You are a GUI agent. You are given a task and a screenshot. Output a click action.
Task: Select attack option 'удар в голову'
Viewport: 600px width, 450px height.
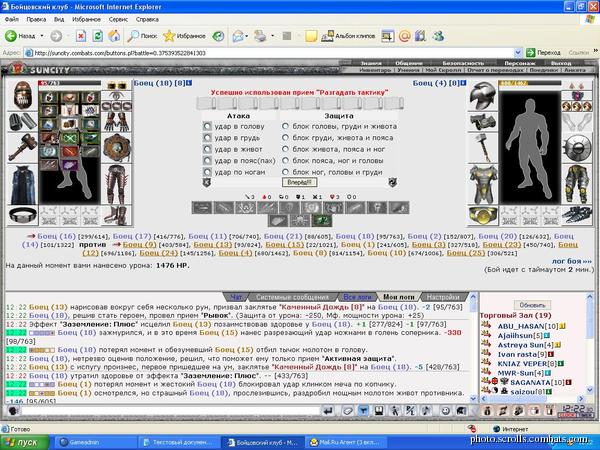[207, 126]
